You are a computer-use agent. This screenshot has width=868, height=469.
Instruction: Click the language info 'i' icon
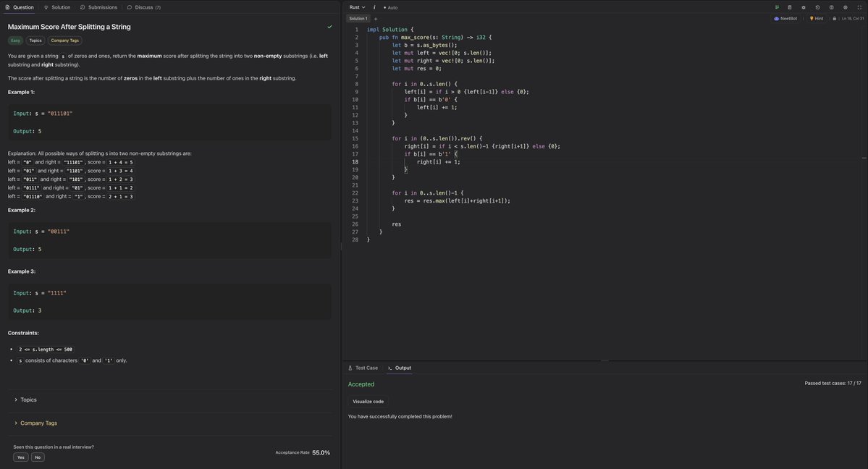374,7
